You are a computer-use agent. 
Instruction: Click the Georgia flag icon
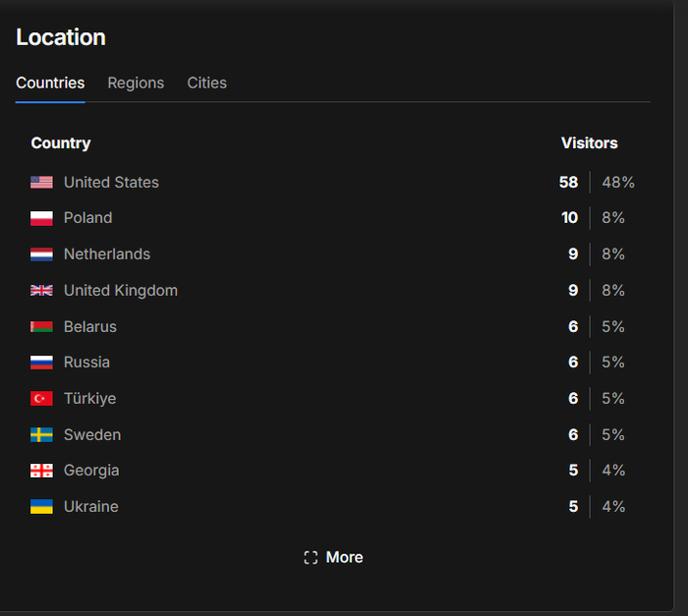click(41, 471)
